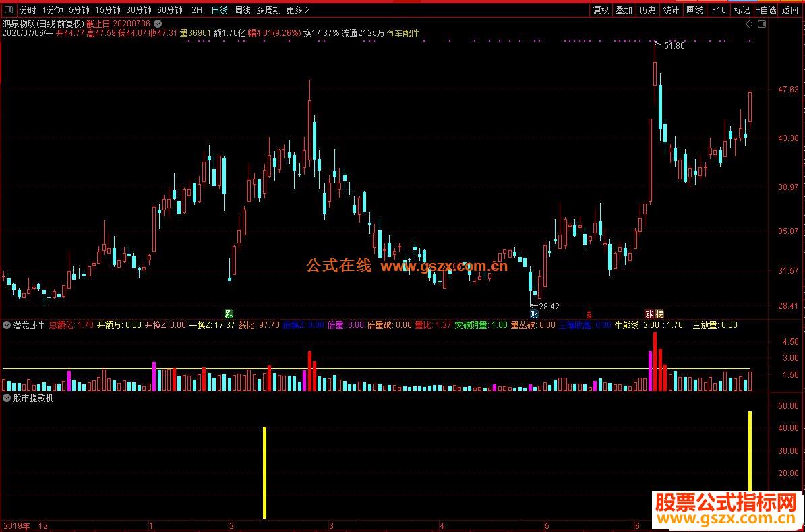Switch to 周线 weekly chart
This screenshot has height=532, width=805.
(x=242, y=9)
